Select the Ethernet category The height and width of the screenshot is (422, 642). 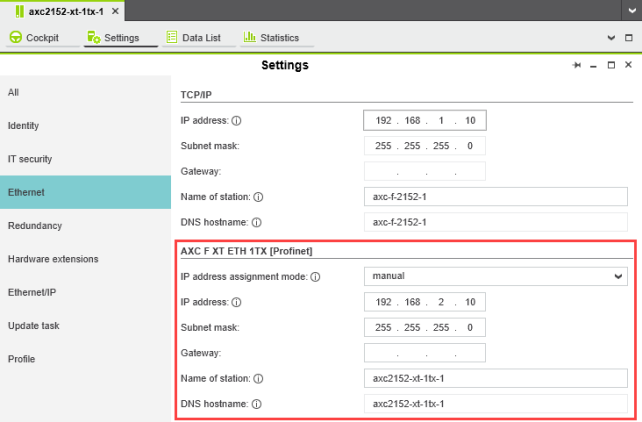pos(85,192)
